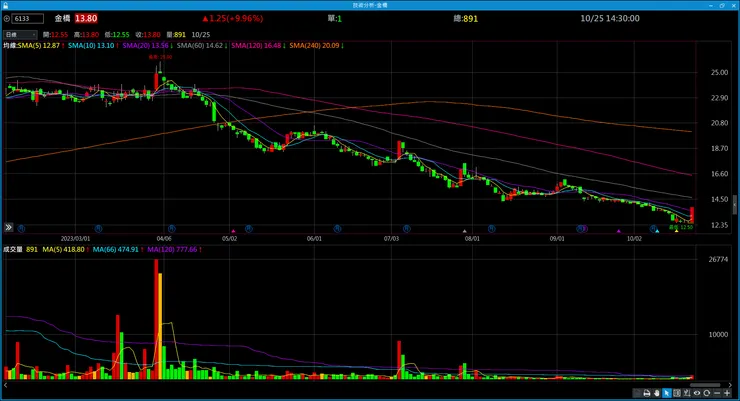The image size is (740, 401).
Task: Select the hand pan tool
Action: point(657,393)
